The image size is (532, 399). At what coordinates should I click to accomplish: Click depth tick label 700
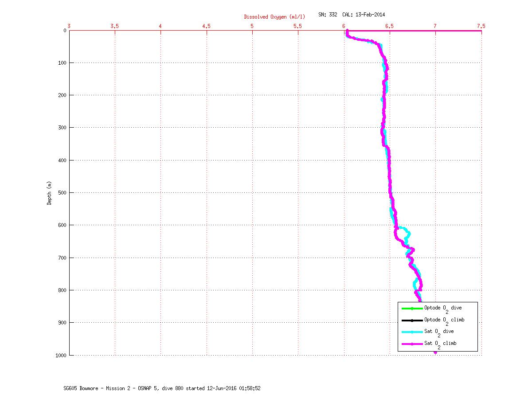[63, 258]
